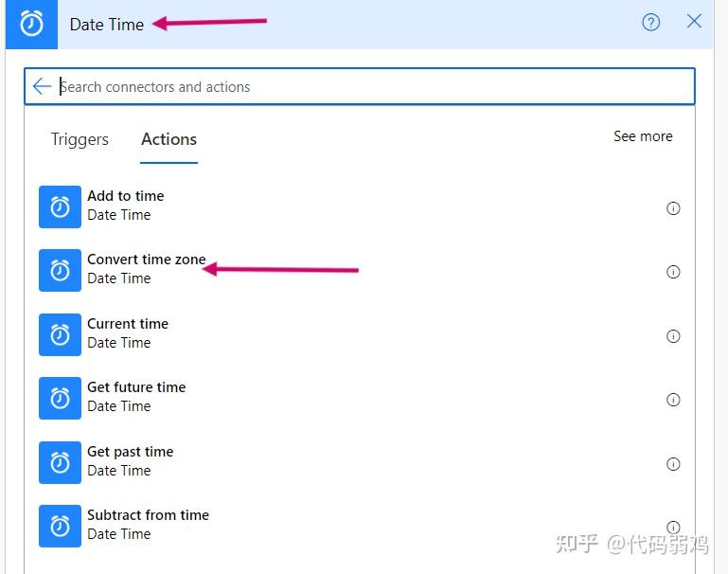Screen dimensions: 728x574
Task: Click the Get future time clock icon
Action: click(x=60, y=399)
